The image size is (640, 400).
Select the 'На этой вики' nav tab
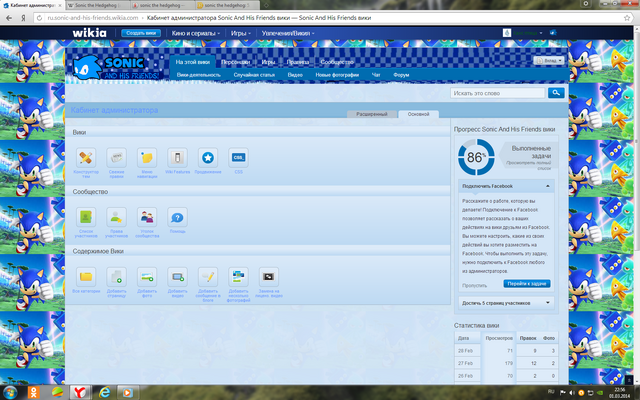[x=193, y=62]
